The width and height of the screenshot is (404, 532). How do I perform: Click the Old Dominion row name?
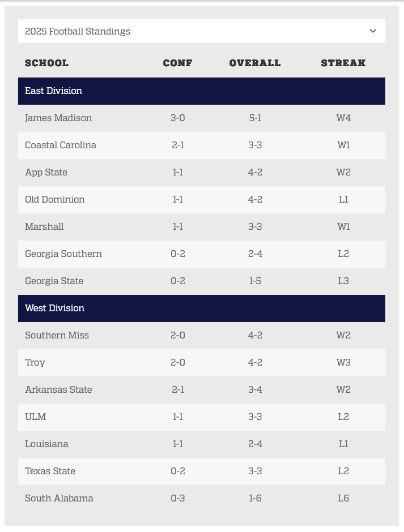coord(55,199)
